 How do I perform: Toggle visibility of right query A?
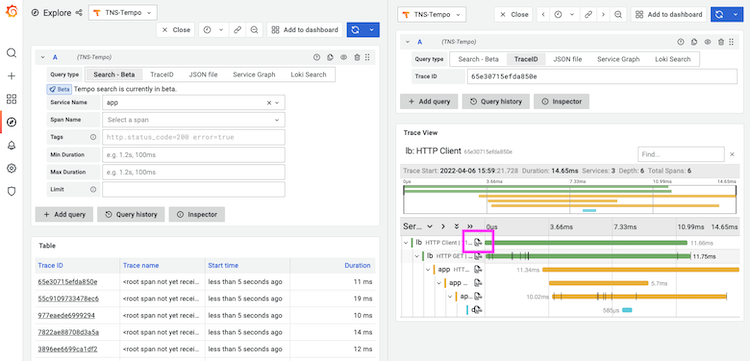(708, 42)
